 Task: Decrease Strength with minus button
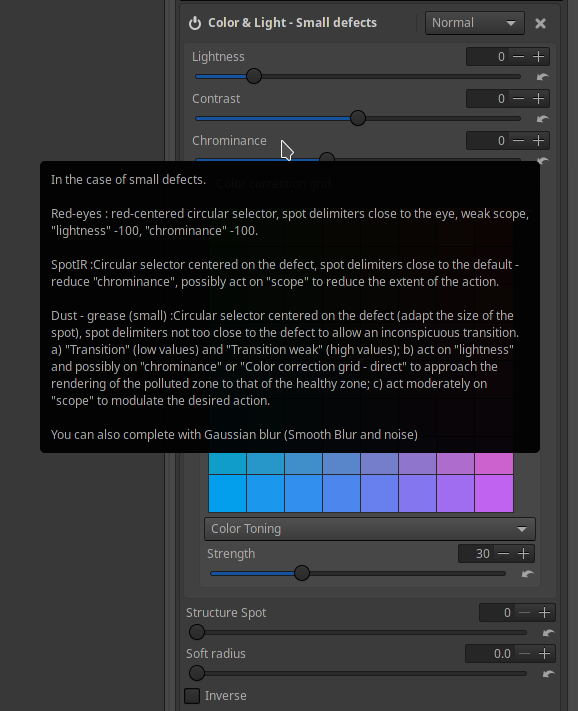coord(503,554)
